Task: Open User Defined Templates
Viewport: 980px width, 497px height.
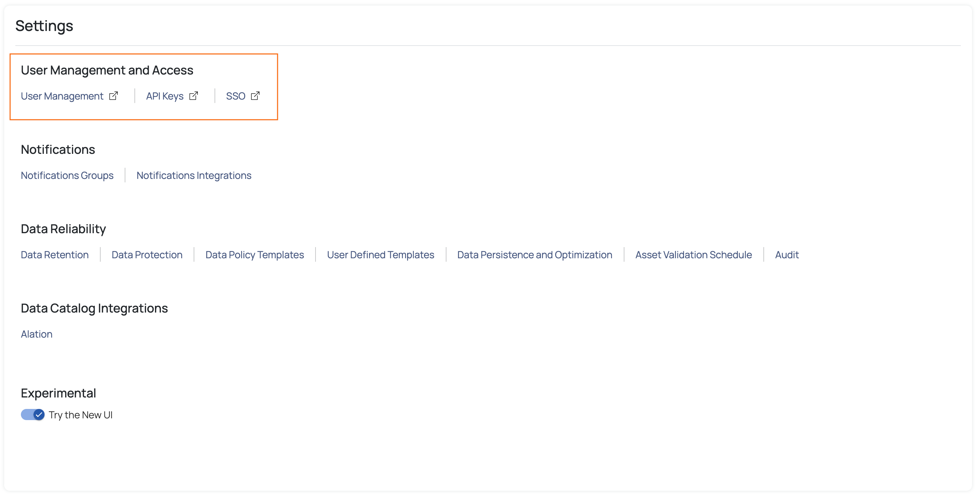Action: coord(380,255)
